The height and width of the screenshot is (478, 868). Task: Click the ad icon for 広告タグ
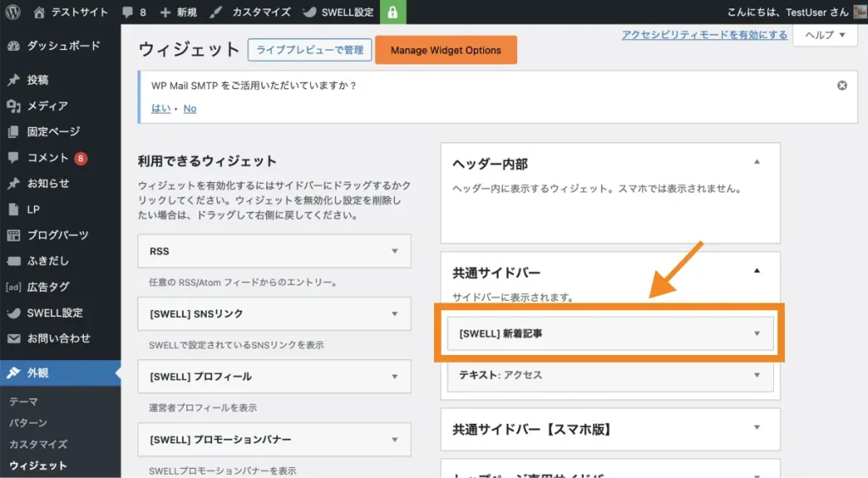click(x=14, y=286)
